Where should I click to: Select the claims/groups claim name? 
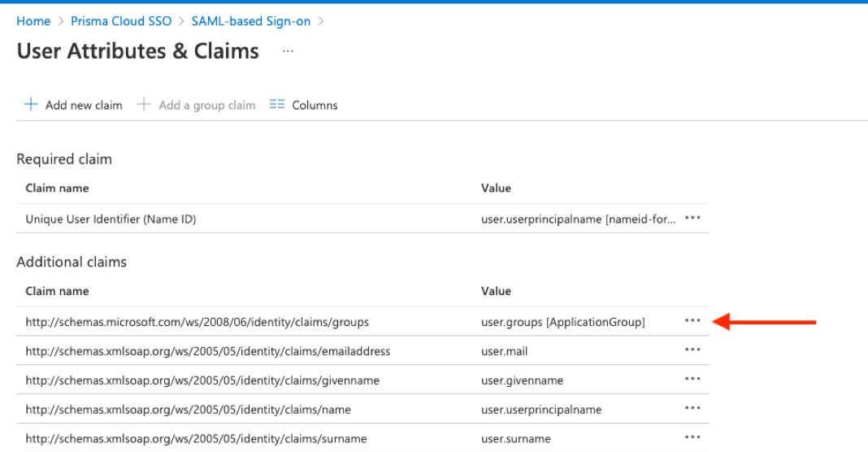coord(197,322)
